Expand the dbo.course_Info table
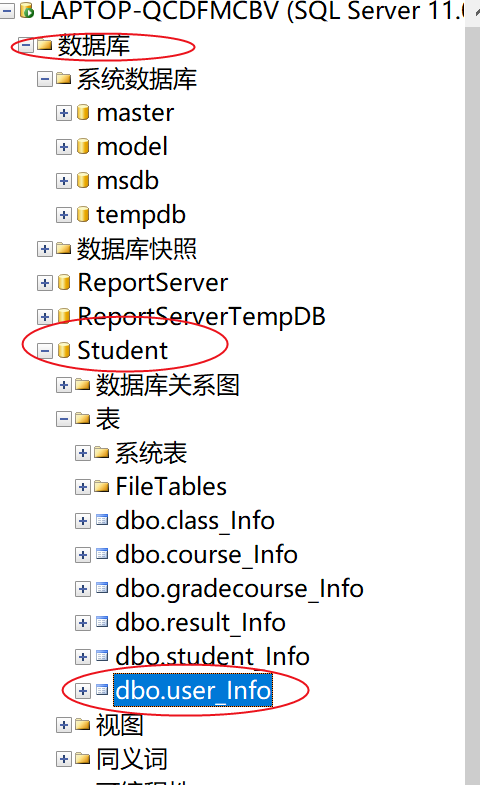Image resolution: width=480 pixels, height=785 pixels. pos(83,555)
